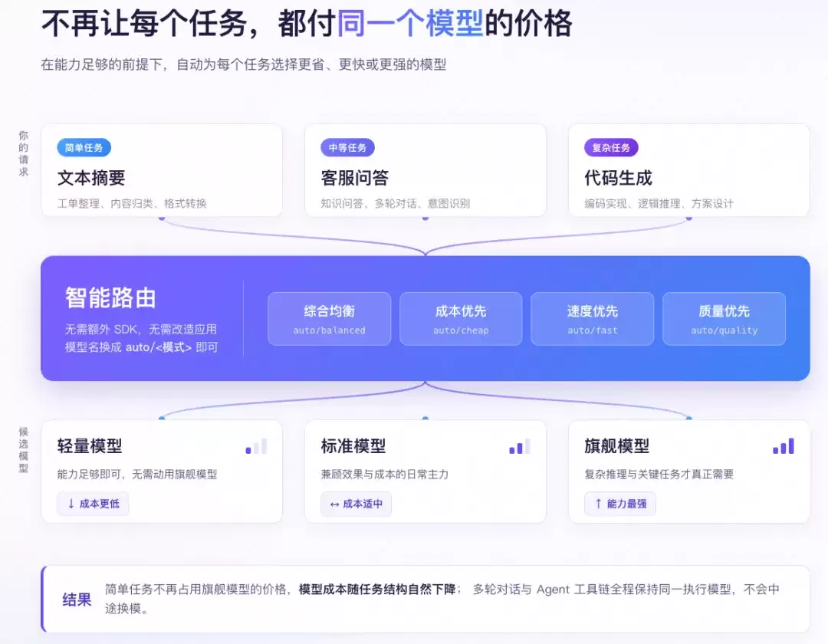Click text 兼顾效果与成本的日常主力
The image size is (828, 644).
tap(384, 474)
